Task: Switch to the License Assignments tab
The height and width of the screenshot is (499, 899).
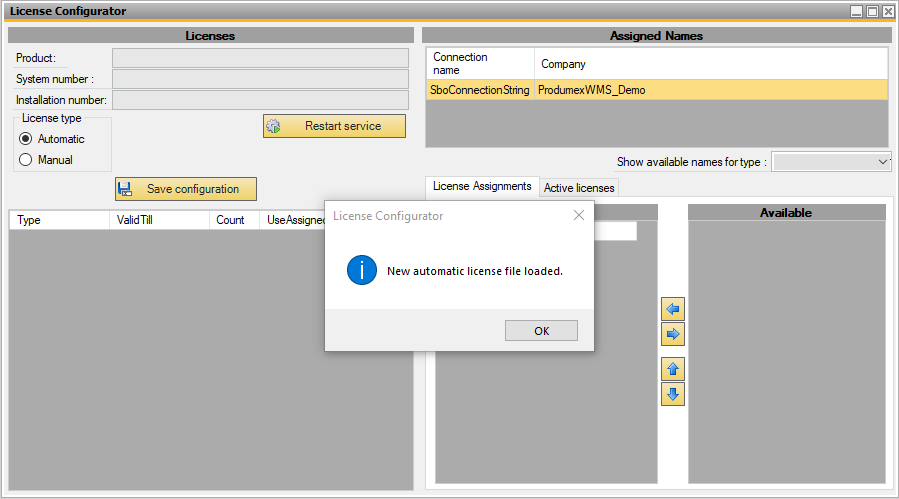Action: (x=482, y=186)
